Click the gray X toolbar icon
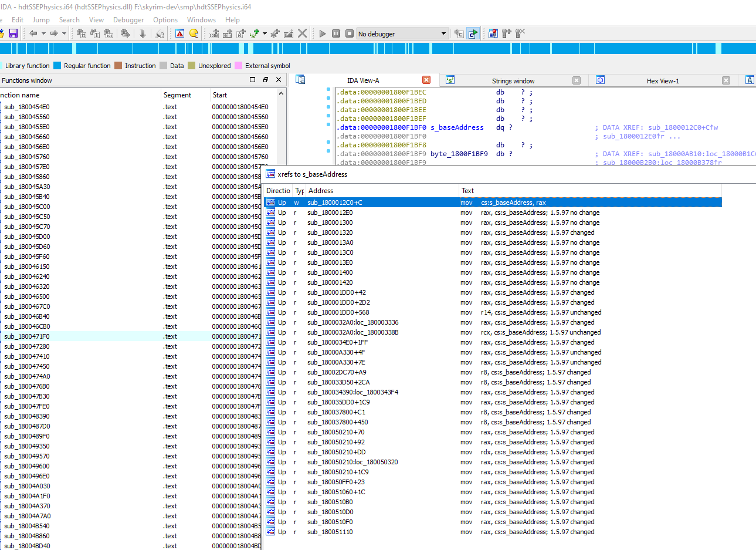 click(302, 33)
